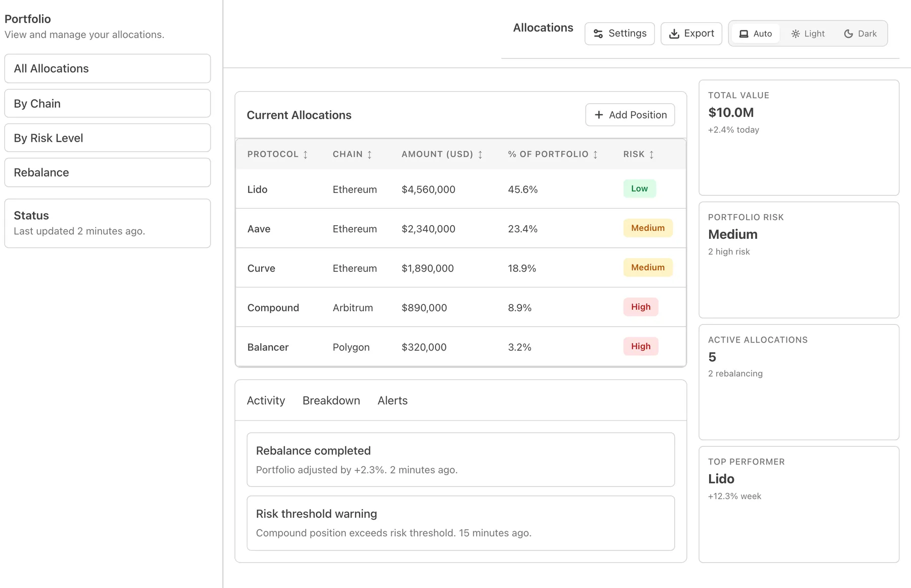911x588 pixels.
Task: Switch theme to Light
Action: [808, 33]
